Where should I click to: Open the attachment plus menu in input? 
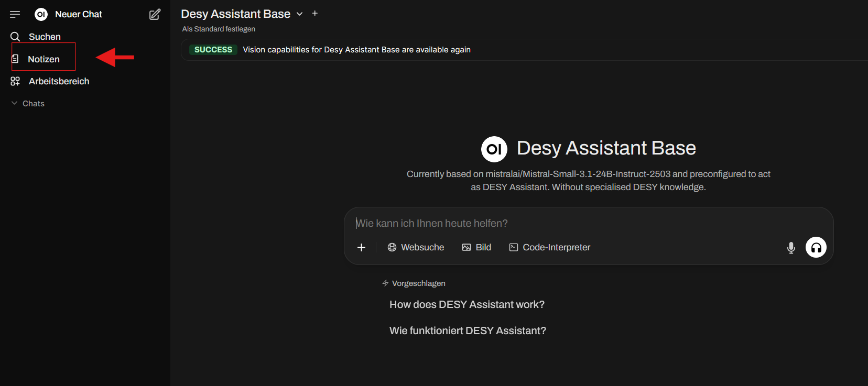pos(361,247)
